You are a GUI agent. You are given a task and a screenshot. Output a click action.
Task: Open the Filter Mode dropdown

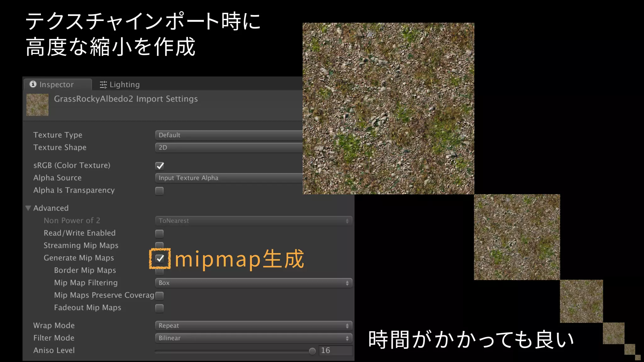point(253,338)
